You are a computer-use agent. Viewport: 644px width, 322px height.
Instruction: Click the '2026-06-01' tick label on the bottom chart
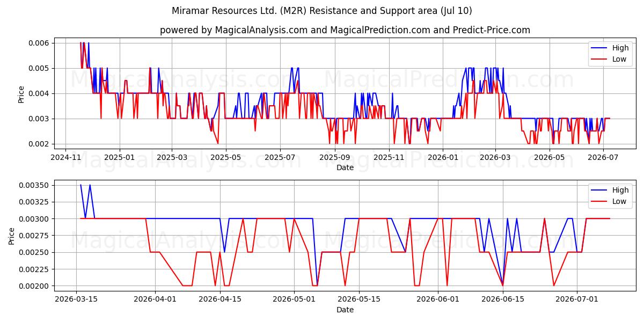click(438, 300)
